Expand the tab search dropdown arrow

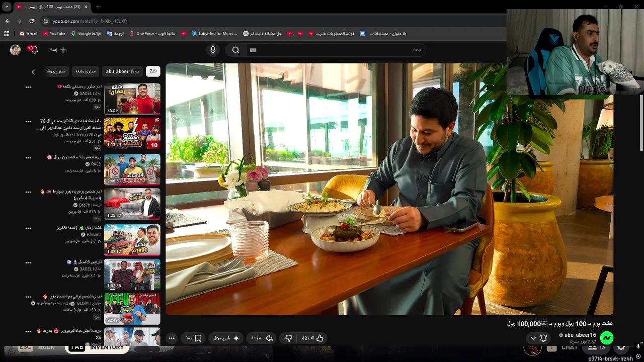point(7,7)
